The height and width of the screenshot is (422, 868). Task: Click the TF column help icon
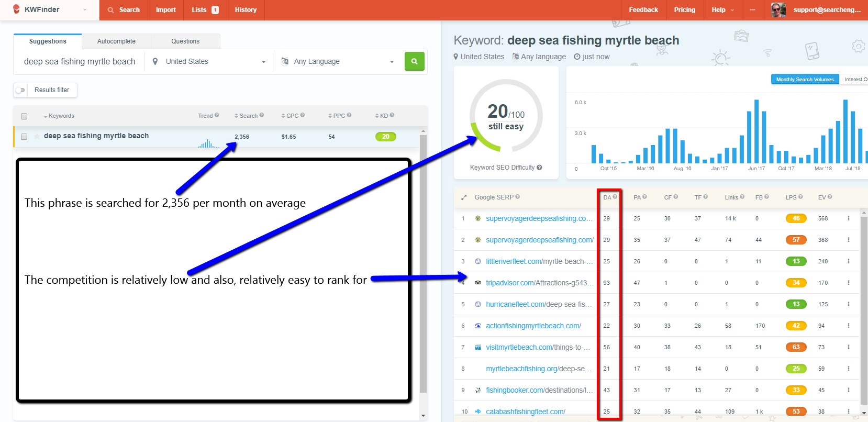point(706,197)
